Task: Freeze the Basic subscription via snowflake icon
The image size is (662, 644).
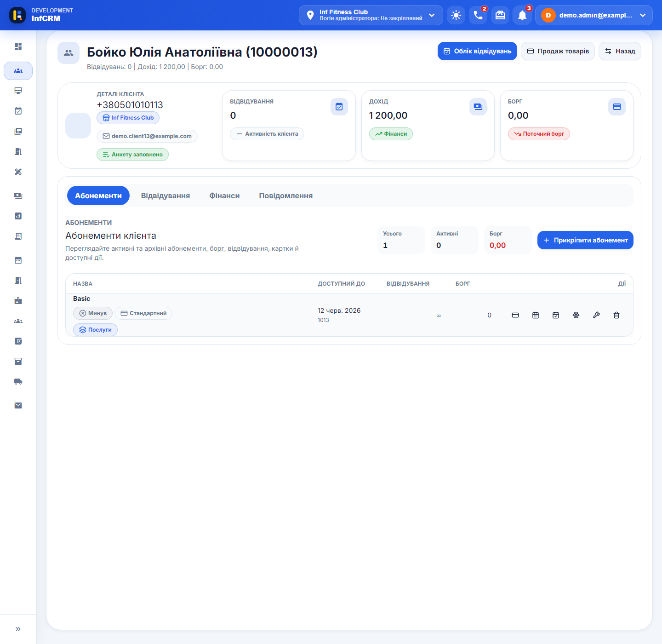Action: pyautogui.click(x=576, y=315)
